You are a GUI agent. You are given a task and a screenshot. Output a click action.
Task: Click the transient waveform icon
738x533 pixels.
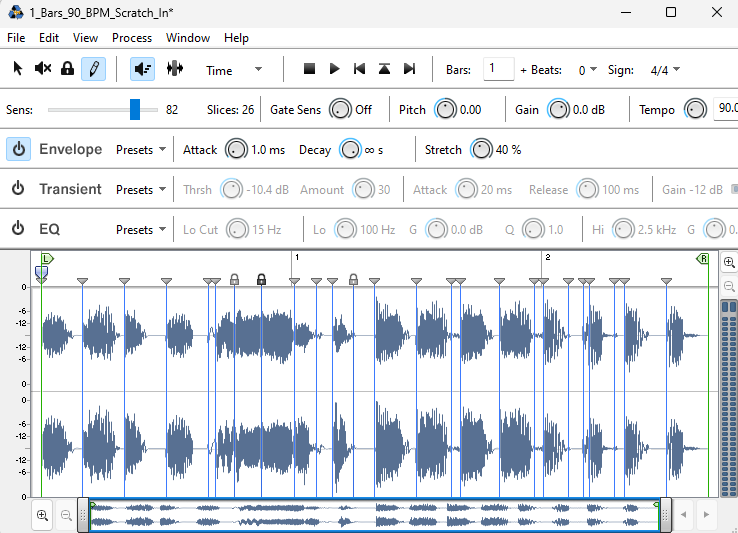click(x=175, y=69)
